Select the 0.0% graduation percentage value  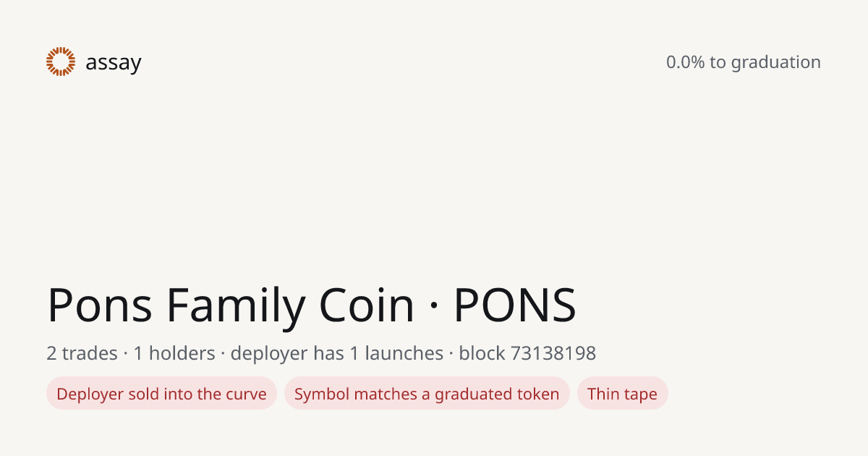(x=685, y=62)
